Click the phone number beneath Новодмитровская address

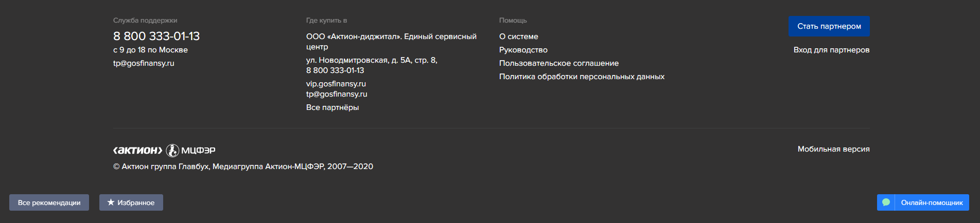click(x=335, y=70)
